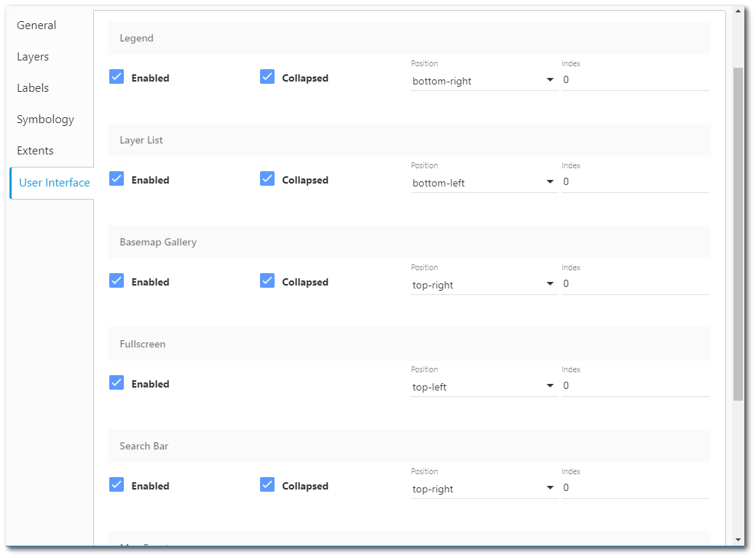
Task: Uncheck Collapsed under Layer List
Action: [267, 178]
